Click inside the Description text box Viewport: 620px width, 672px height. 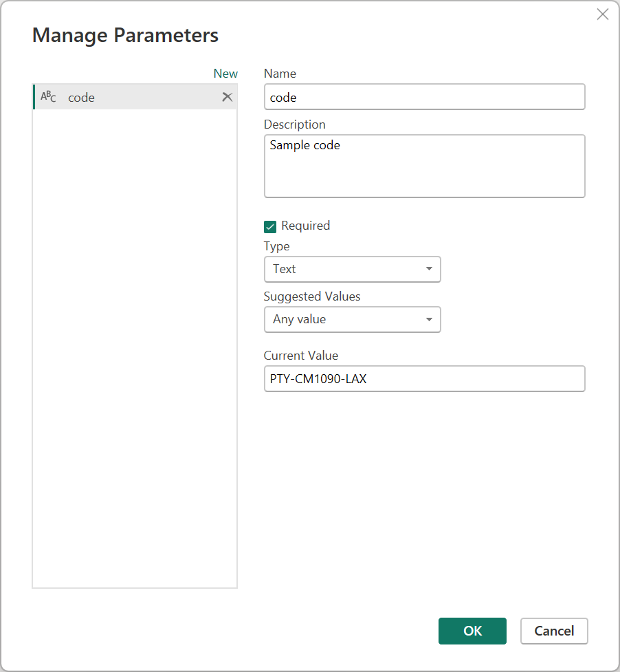click(424, 165)
